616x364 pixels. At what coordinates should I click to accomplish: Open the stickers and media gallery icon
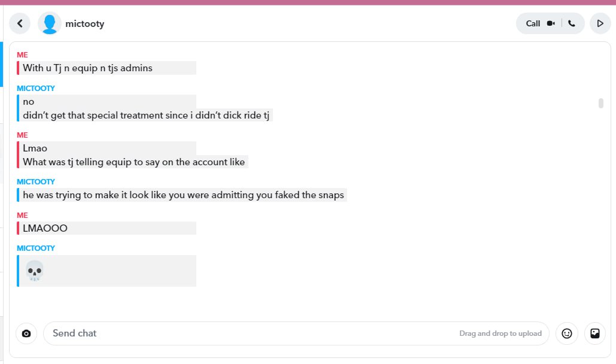(595, 333)
